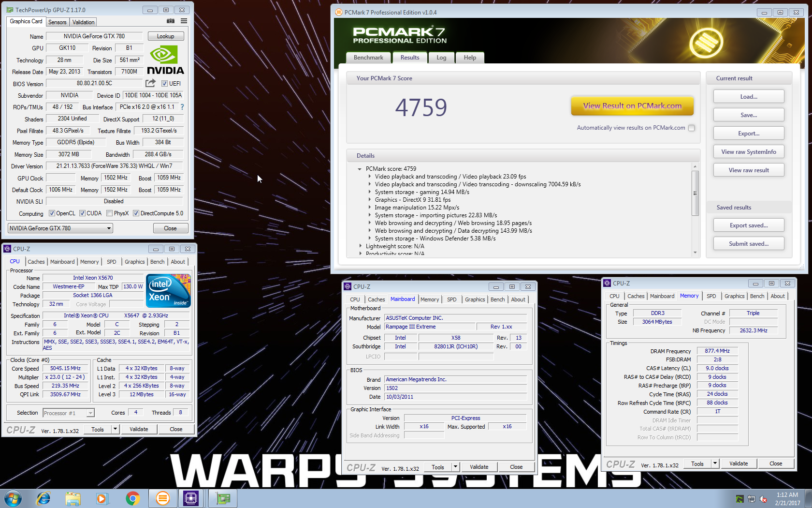Click View Result on PCMark.com button
The height and width of the screenshot is (508, 812).
tap(632, 106)
